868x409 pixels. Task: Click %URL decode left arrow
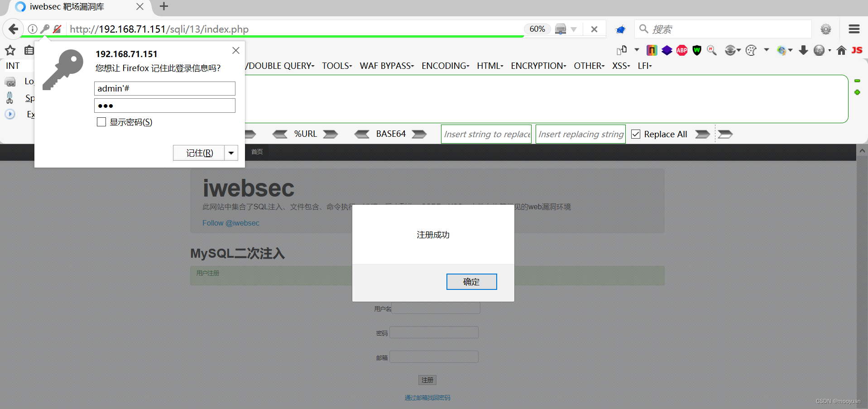280,134
